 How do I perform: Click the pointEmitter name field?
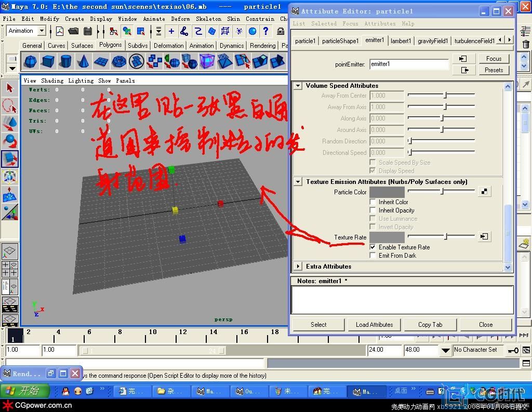pos(409,64)
